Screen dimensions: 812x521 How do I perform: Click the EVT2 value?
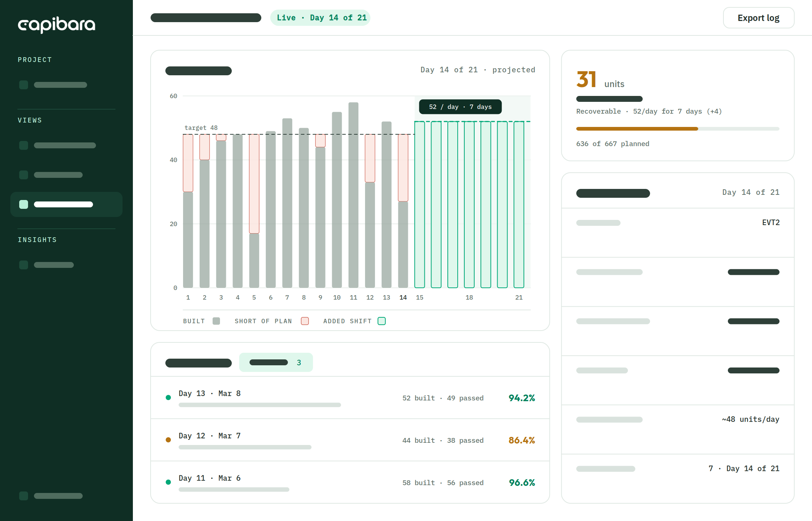coord(771,222)
